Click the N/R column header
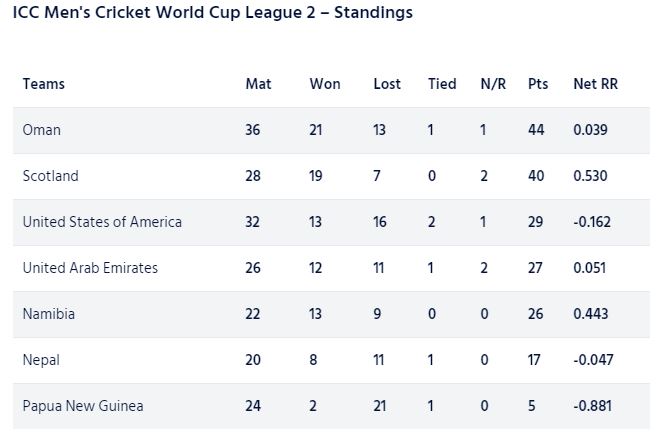 (493, 84)
